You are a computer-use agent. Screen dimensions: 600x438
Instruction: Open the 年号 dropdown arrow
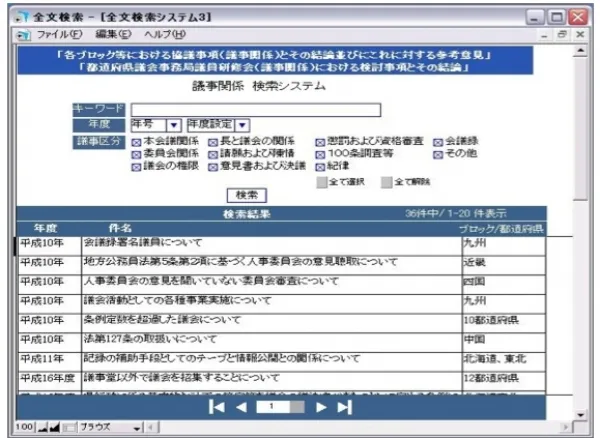174,125
